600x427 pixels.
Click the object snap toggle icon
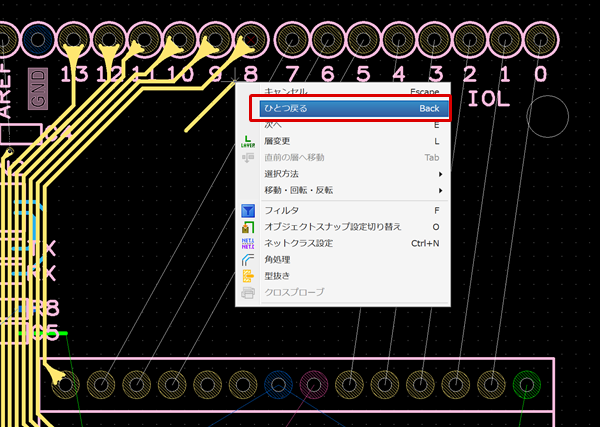pos(248,227)
